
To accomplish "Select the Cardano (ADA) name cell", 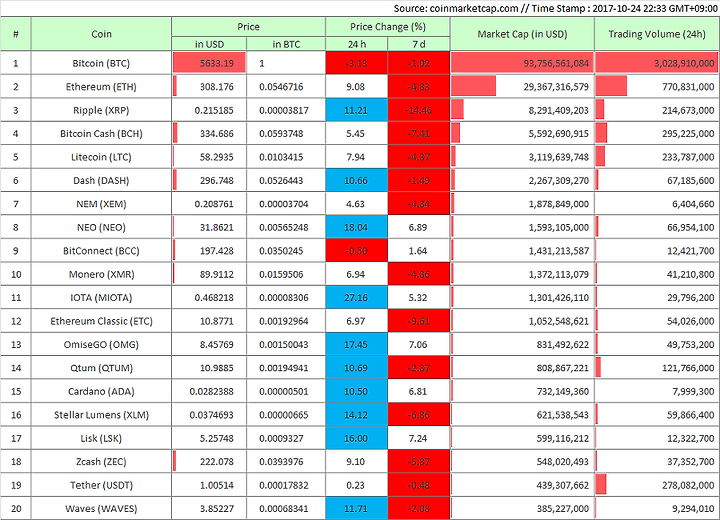I will pyautogui.click(x=101, y=391).
